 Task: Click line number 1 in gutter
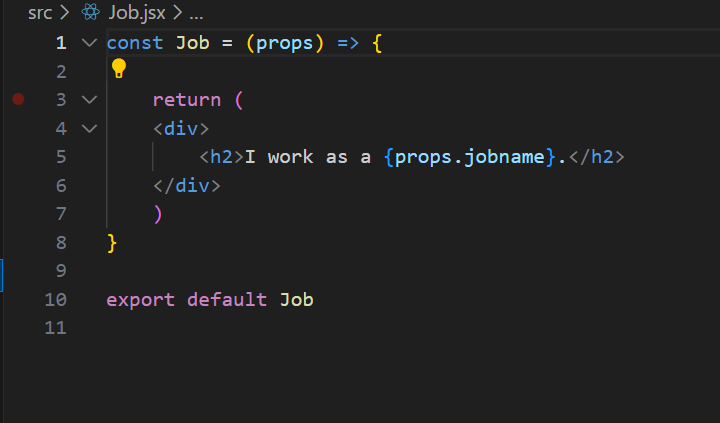click(x=61, y=43)
